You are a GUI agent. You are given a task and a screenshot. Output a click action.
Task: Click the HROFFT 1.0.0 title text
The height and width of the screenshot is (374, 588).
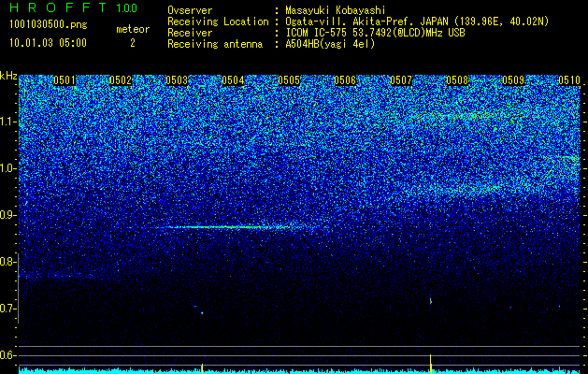(x=74, y=7)
